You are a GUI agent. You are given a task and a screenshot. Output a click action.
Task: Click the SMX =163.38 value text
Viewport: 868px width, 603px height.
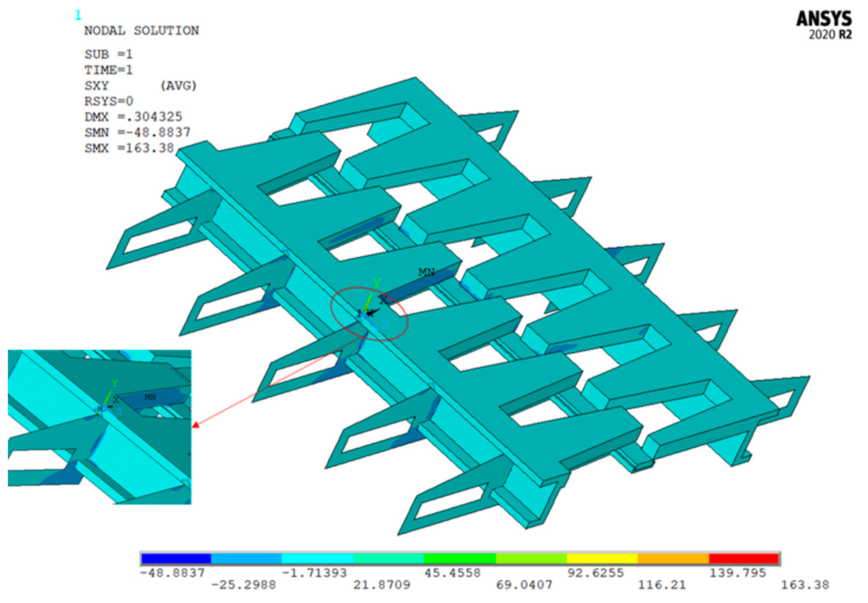click(x=129, y=148)
